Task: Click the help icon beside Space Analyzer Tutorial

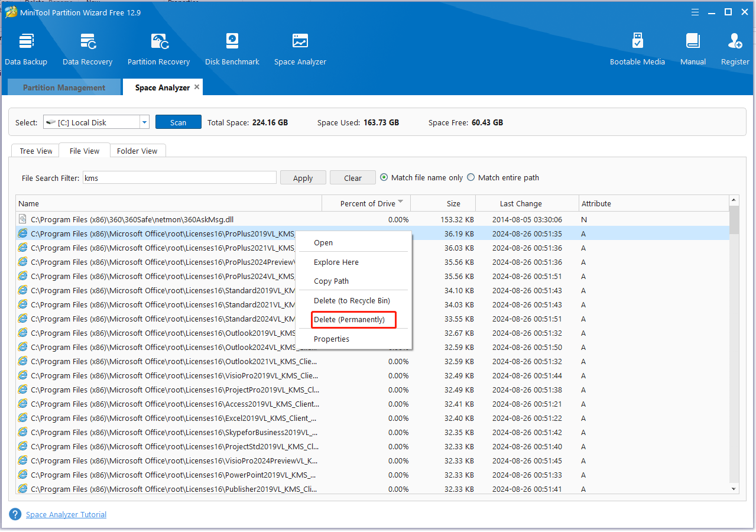Action: click(15, 514)
